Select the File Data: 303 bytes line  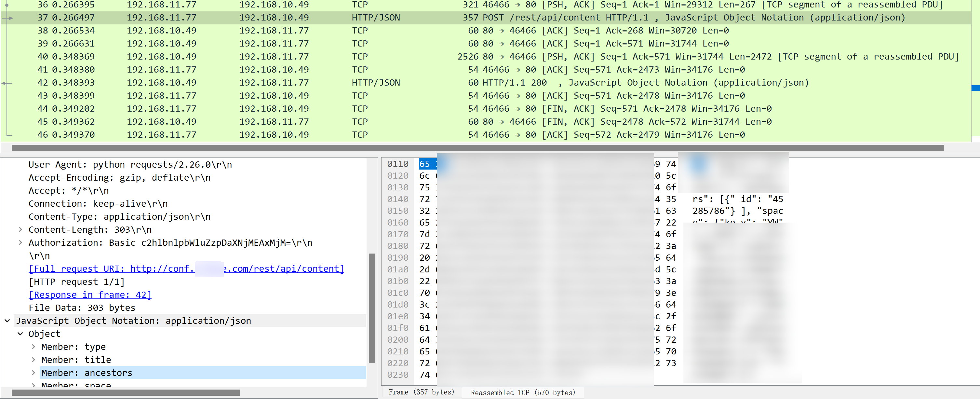[82, 308]
